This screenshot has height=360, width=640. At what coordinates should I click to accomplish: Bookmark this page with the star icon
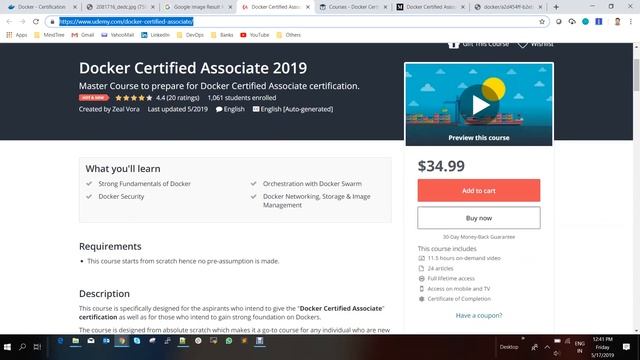[x=542, y=22]
